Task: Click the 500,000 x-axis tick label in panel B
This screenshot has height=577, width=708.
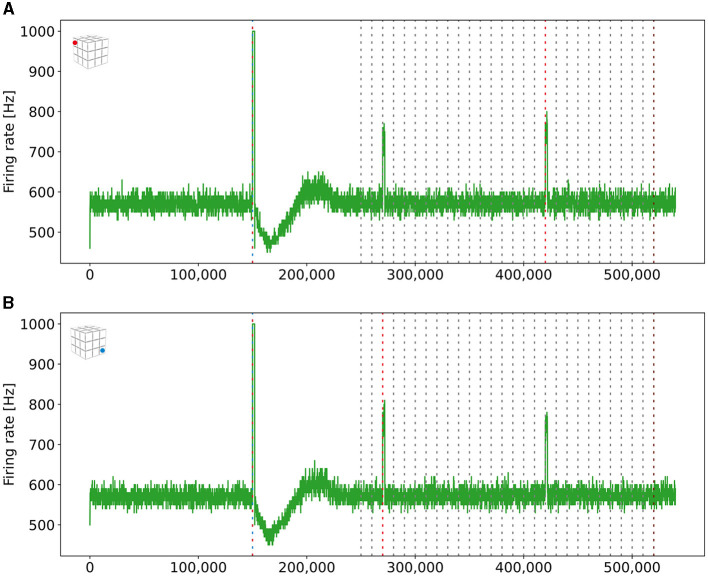Action: pos(632,567)
